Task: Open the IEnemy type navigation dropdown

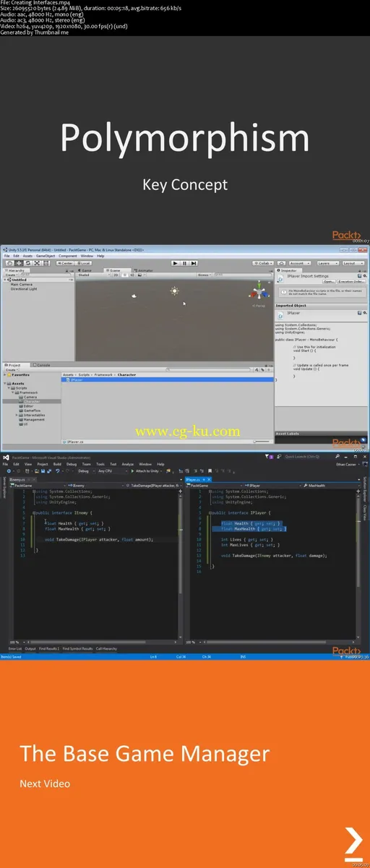Action: [x=94, y=486]
